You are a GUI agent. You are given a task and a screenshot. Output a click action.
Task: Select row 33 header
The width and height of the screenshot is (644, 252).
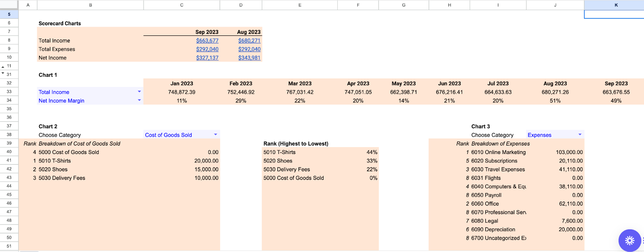[9, 92]
